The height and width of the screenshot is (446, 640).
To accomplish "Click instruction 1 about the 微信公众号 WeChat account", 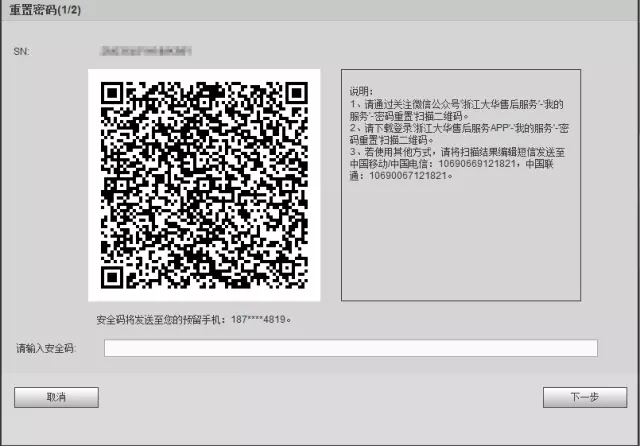I will pyautogui.click(x=456, y=110).
